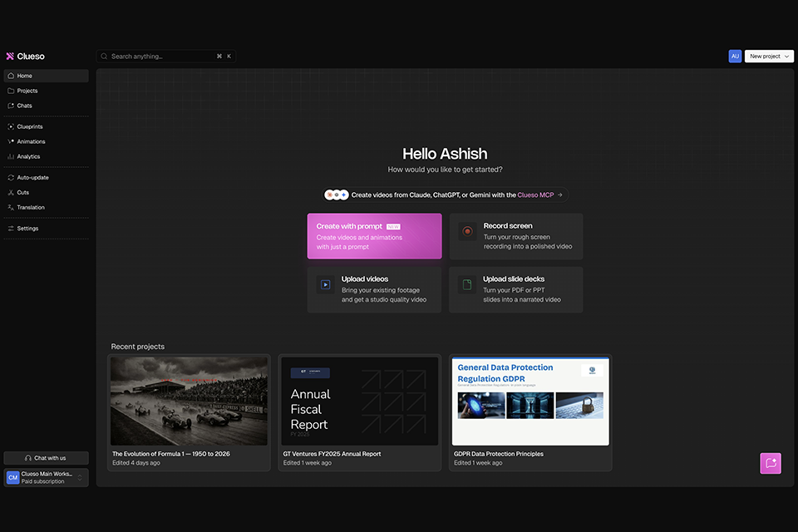Expand the Clueso Main Workspace switcher

[46, 477]
